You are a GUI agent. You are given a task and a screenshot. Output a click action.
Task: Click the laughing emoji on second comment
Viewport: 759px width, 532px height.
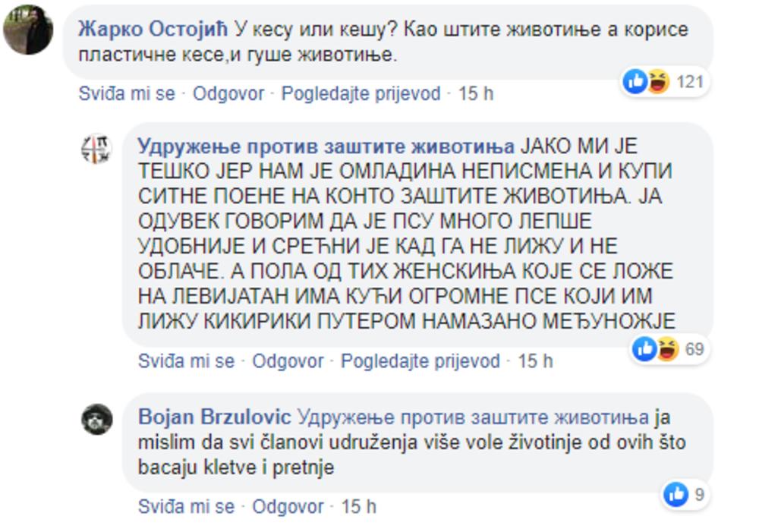[666, 349]
